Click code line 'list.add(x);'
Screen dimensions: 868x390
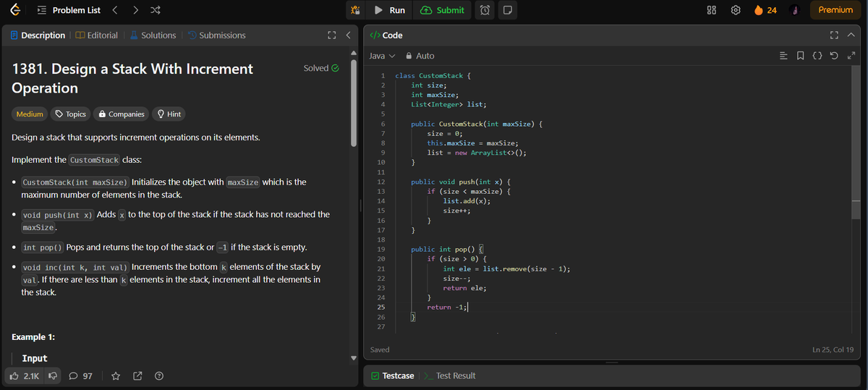[467, 200]
